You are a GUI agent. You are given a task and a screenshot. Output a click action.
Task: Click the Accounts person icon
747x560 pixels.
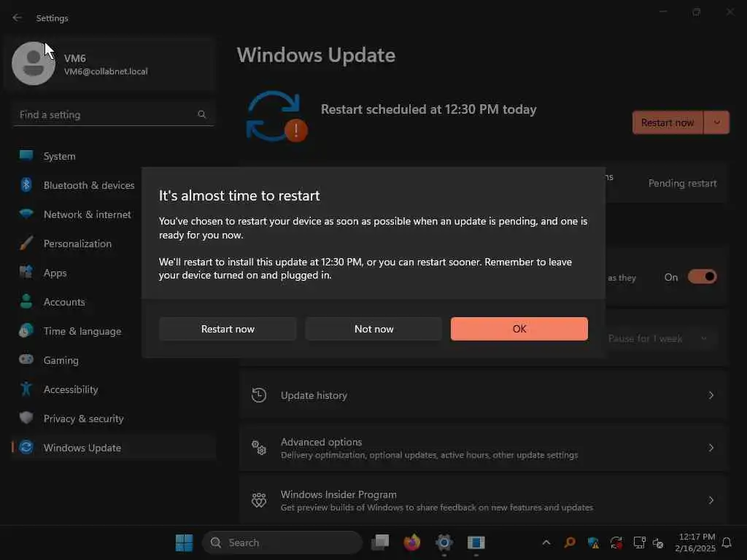pos(26,301)
